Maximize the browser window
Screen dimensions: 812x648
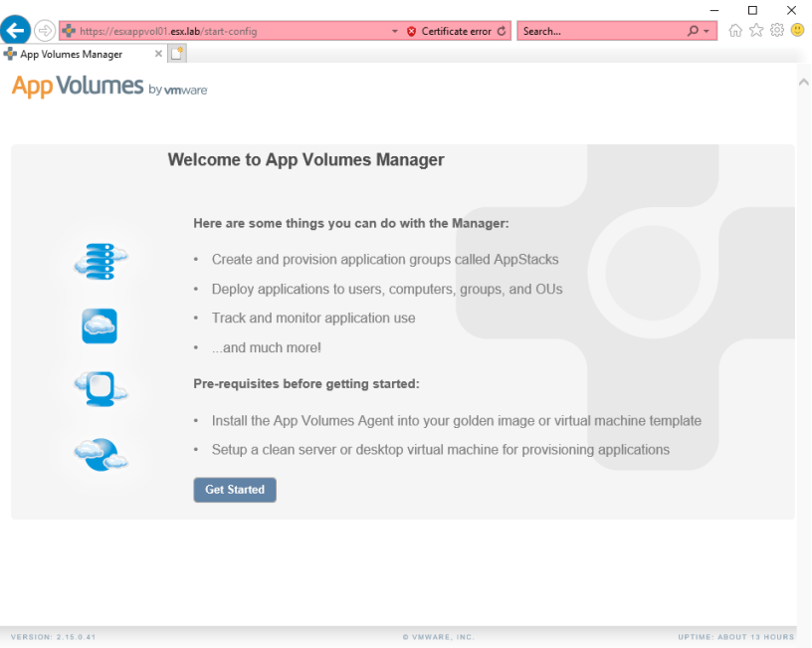752,10
